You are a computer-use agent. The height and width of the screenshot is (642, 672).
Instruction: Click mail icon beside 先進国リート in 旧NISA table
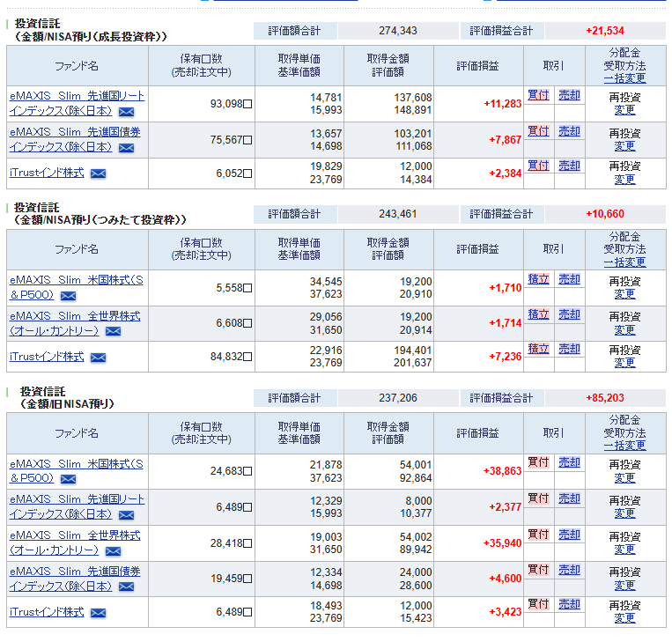click(126, 515)
